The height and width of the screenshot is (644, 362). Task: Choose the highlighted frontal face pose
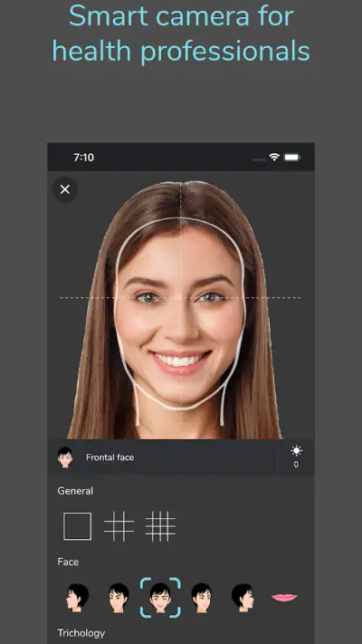pyautogui.click(x=160, y=598)
